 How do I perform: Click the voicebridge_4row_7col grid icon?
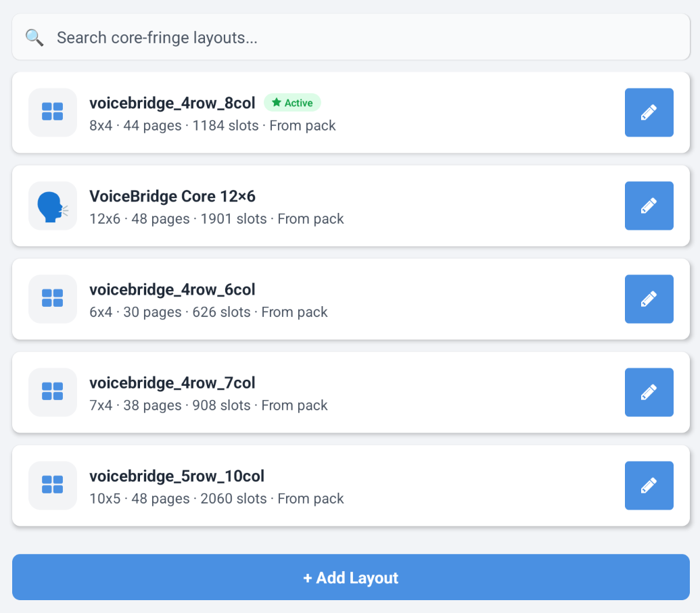pyautogui.click(x=52, y=392)
